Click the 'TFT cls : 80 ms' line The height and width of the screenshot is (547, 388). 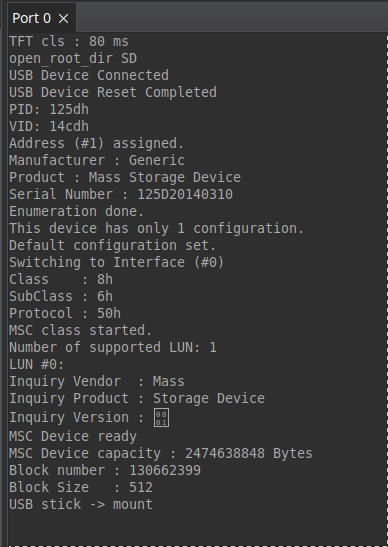(69, 42)
